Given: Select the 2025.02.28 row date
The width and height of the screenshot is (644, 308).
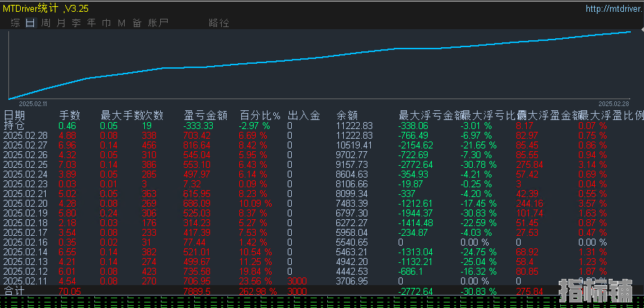Looking at the screenshot, I should 26,136.
